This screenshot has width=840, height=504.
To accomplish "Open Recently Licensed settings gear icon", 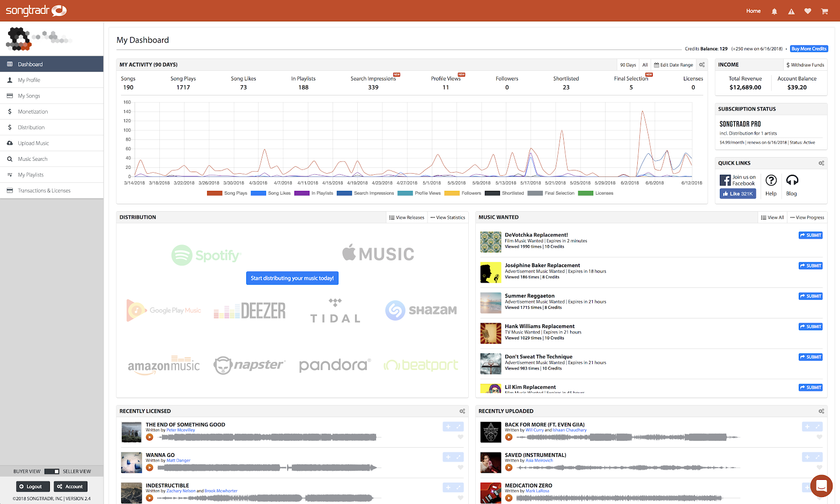I will coord(462,411).
